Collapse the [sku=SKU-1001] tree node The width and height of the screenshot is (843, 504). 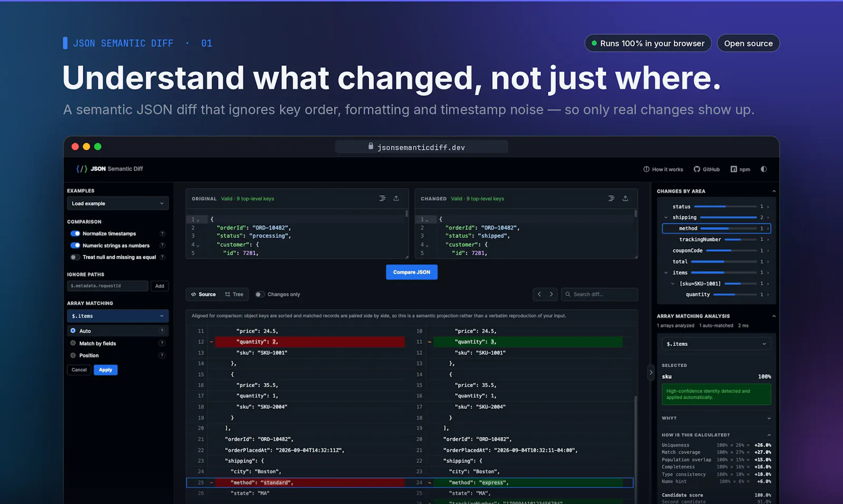pos(673,284)
